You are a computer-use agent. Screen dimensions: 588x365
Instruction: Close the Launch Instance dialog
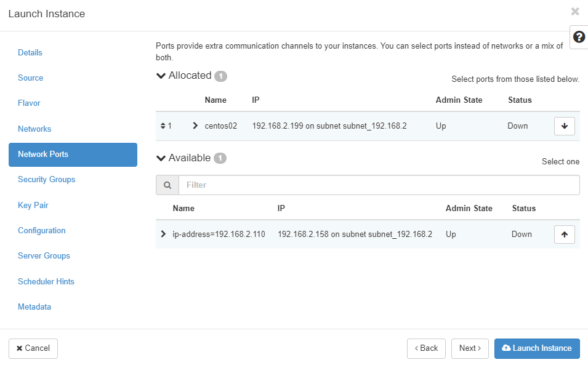pyautogui.click(x=574, y=12)
